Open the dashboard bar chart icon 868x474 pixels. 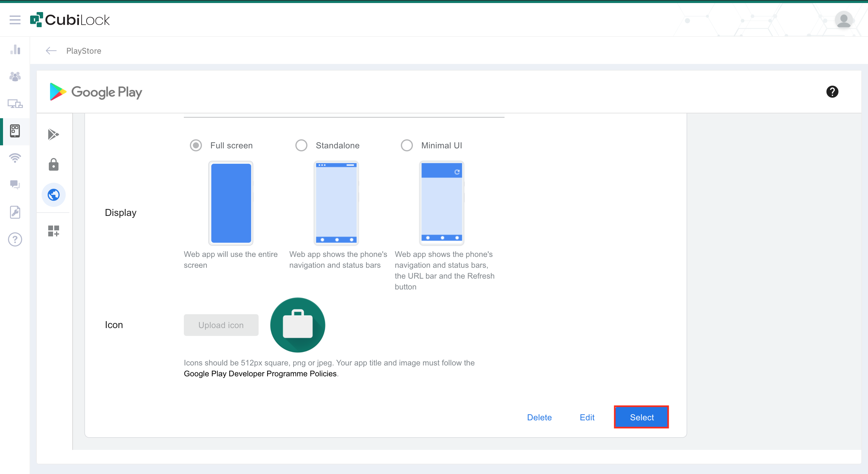[15, 49]
